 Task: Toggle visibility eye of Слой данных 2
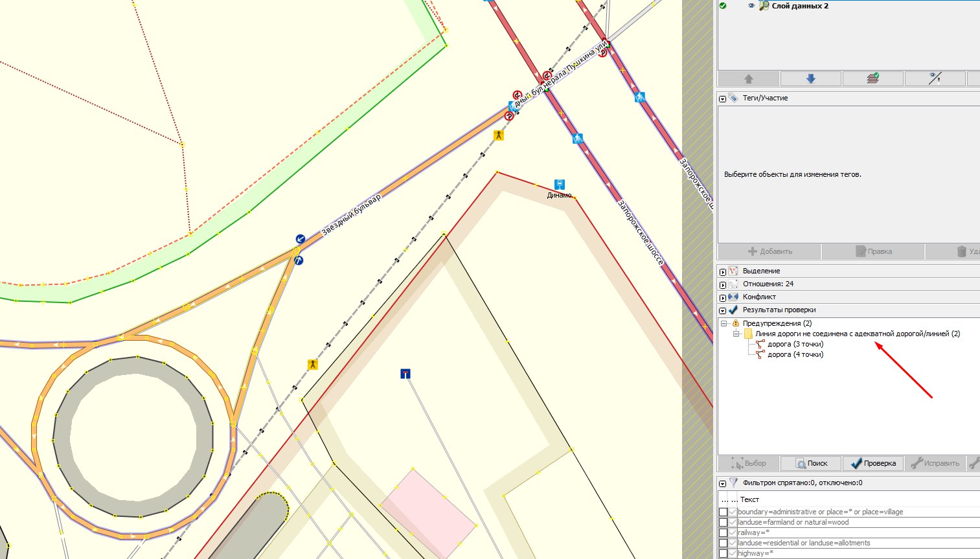click(x=752, y=6)
